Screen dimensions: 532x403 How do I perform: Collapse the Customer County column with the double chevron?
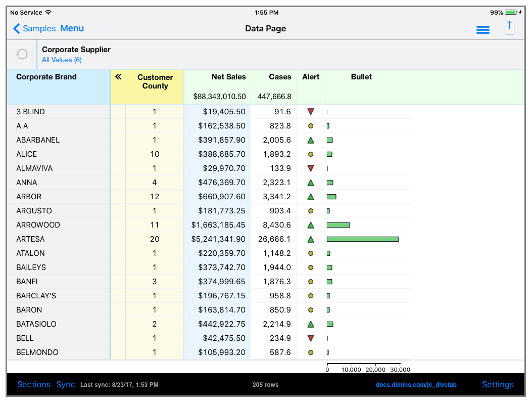click(118, 77)
